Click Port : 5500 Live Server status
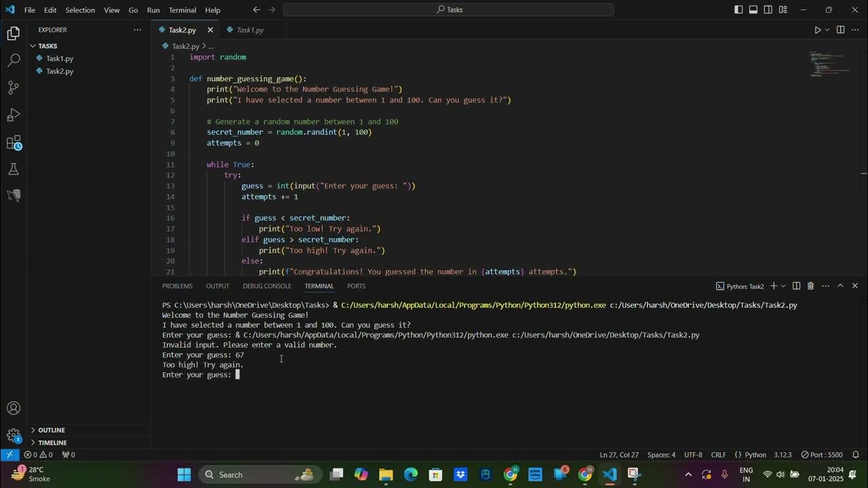 pyautogui.click(x=822, y=455)
